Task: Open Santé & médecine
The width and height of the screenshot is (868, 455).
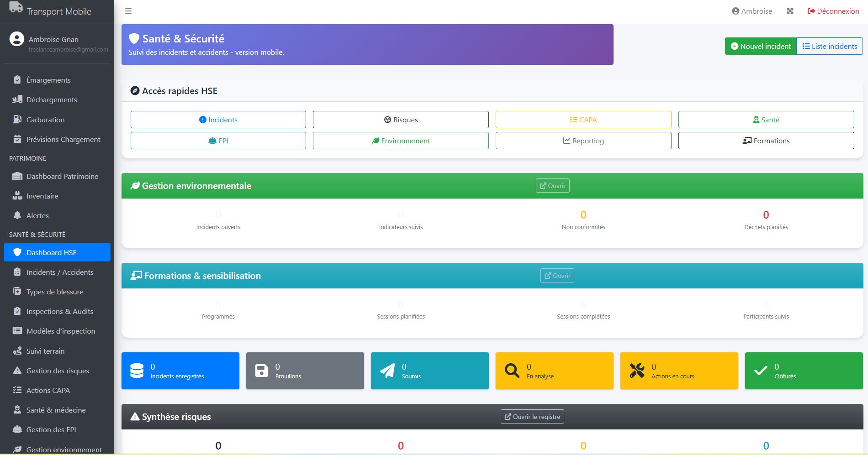Action: 55,410
